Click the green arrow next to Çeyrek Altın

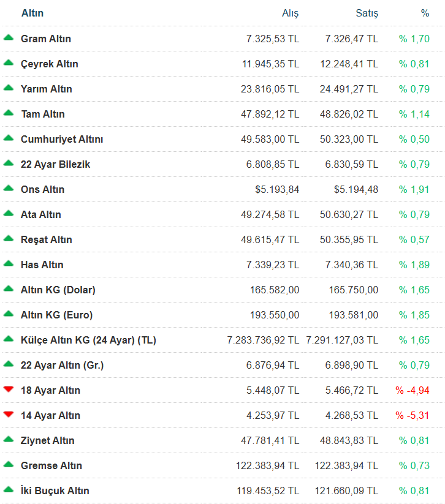[x=9, y=63]
